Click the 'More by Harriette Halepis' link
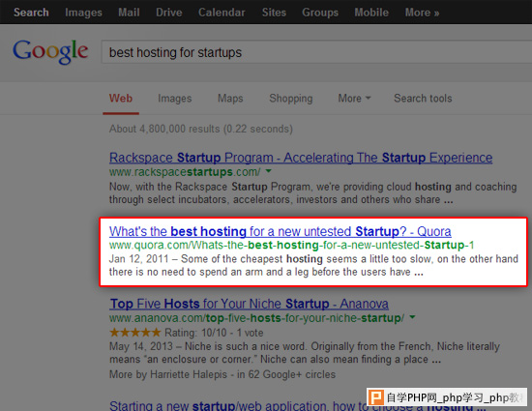This screenshot has width=532, height=411. pos(168,374)
